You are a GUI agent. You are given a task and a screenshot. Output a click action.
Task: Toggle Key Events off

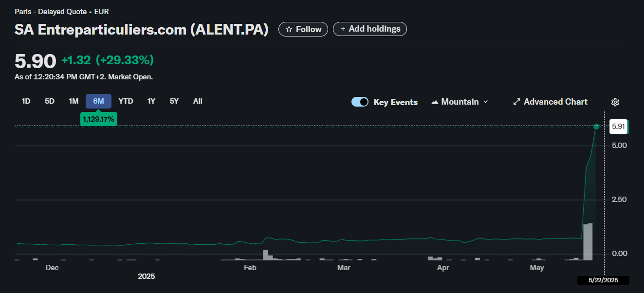[360, 102]
